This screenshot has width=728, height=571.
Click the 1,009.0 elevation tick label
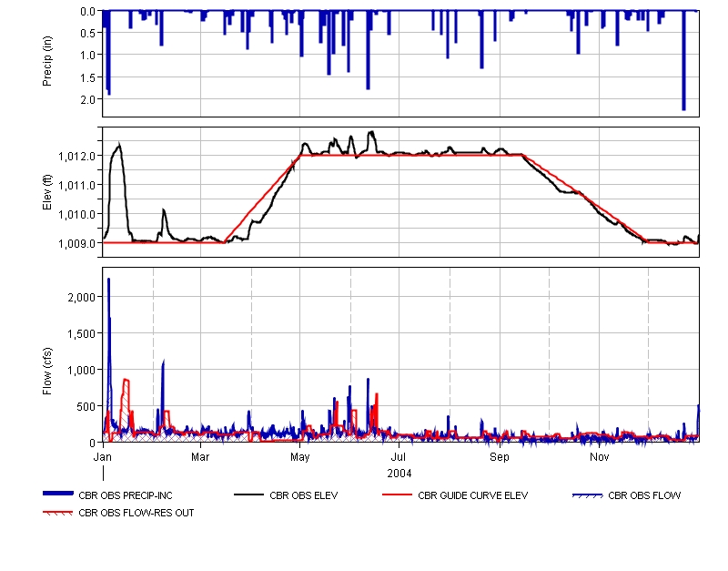(x=77, y=243)
